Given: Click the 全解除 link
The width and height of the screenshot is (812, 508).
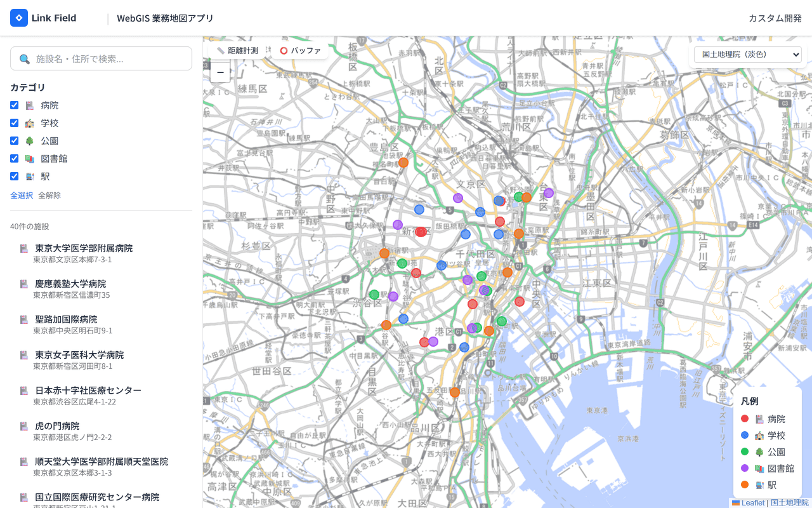Looking at the screenshot, I should pos(49,196).
